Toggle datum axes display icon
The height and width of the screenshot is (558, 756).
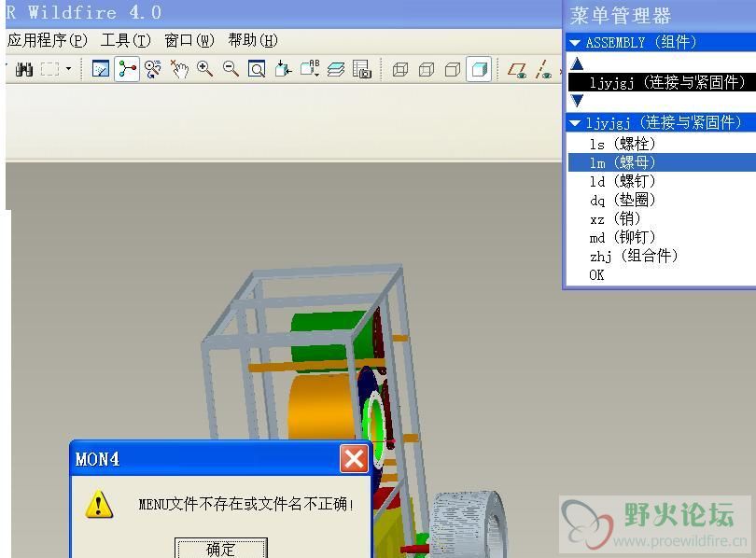[543, 70]
